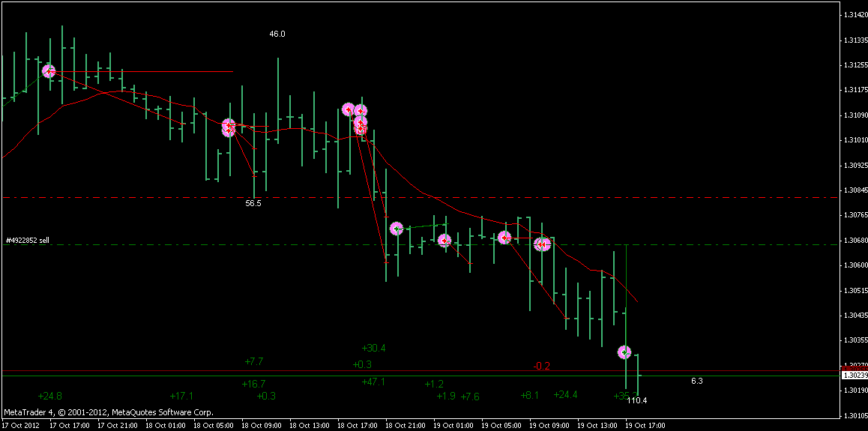Click the 18 Oct 17:00 time label

click(357, 426)
